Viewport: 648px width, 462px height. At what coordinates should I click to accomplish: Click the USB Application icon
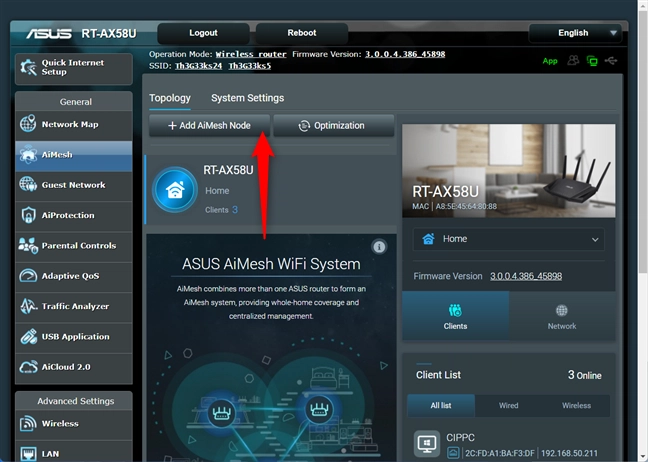pos(28,336)
